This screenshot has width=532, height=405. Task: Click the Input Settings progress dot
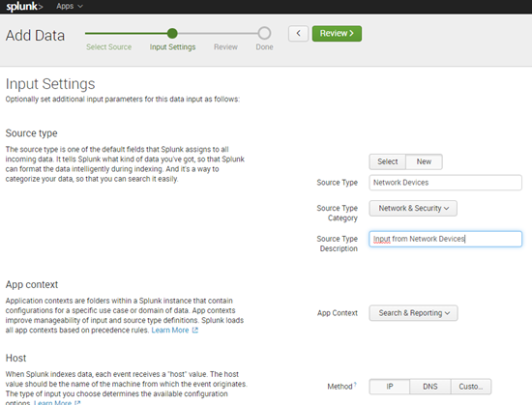tap(172, 33)
